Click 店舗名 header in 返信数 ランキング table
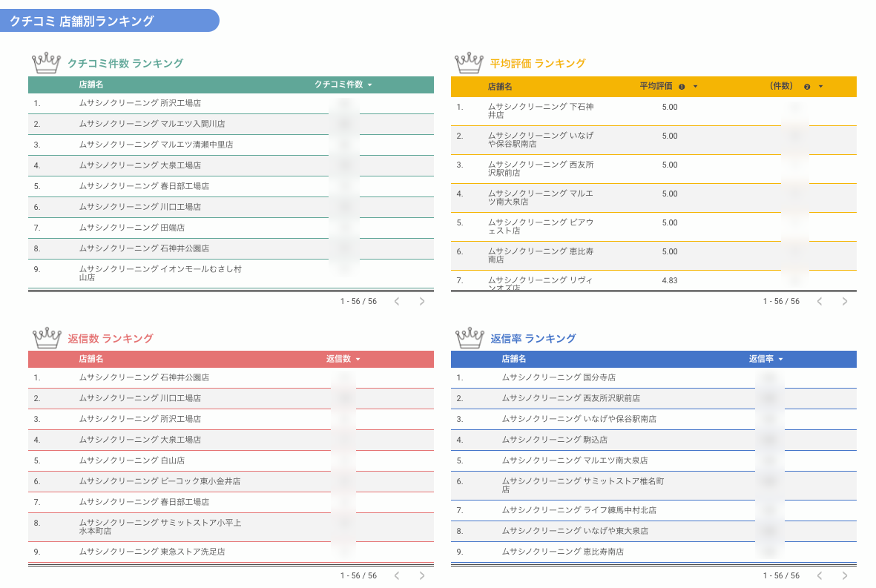 click(91, 359)
